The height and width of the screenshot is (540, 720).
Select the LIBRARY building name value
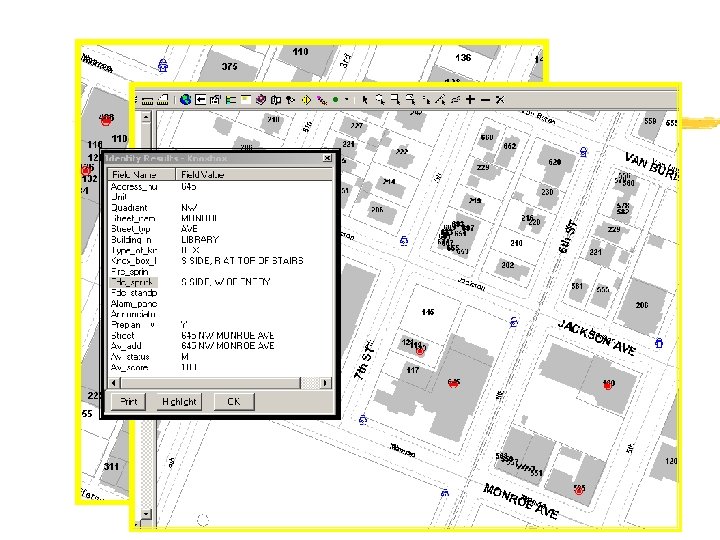point(200,240)
